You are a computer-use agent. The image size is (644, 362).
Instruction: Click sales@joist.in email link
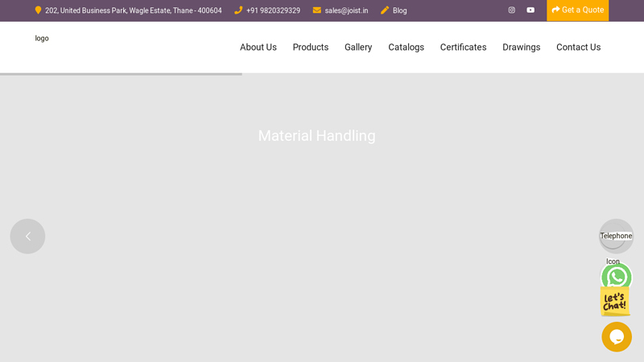[346, 10]
